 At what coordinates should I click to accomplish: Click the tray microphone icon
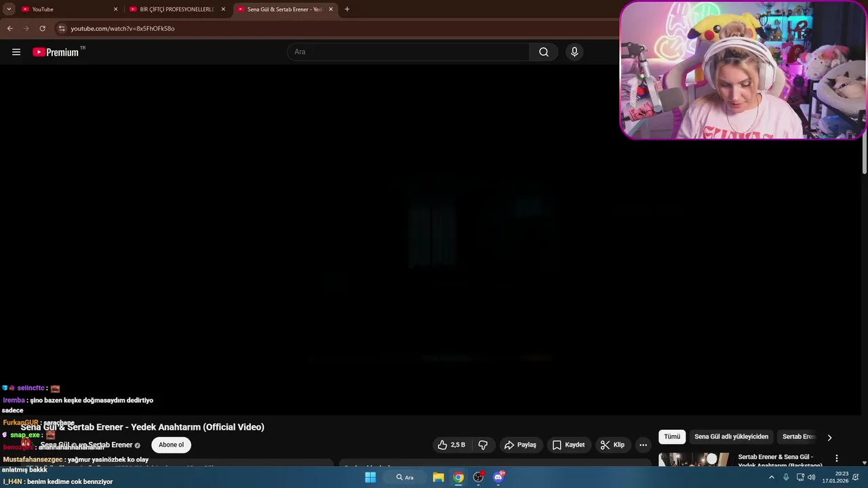786,477
